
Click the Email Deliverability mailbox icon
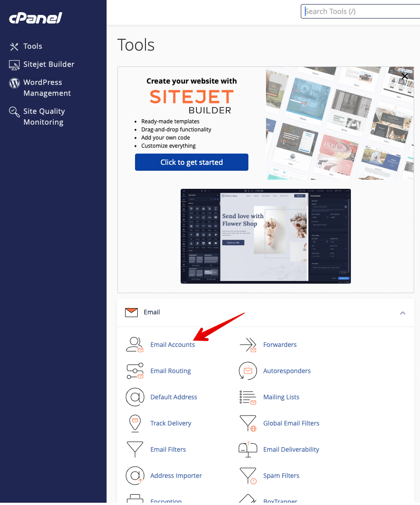click(x=247, y=449)
